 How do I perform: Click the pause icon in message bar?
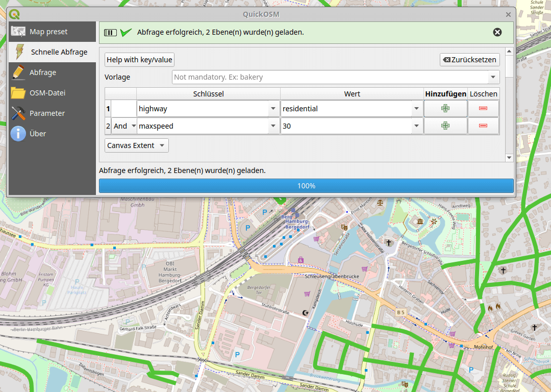point(110,32)
